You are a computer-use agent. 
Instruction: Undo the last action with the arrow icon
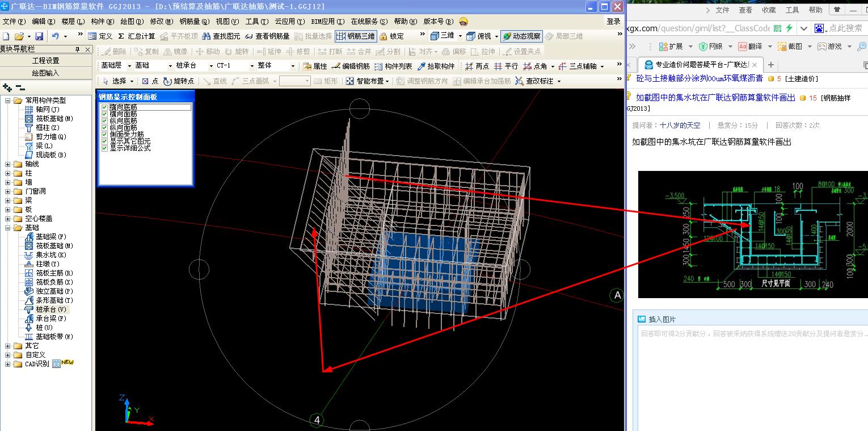tap(55, 36)
